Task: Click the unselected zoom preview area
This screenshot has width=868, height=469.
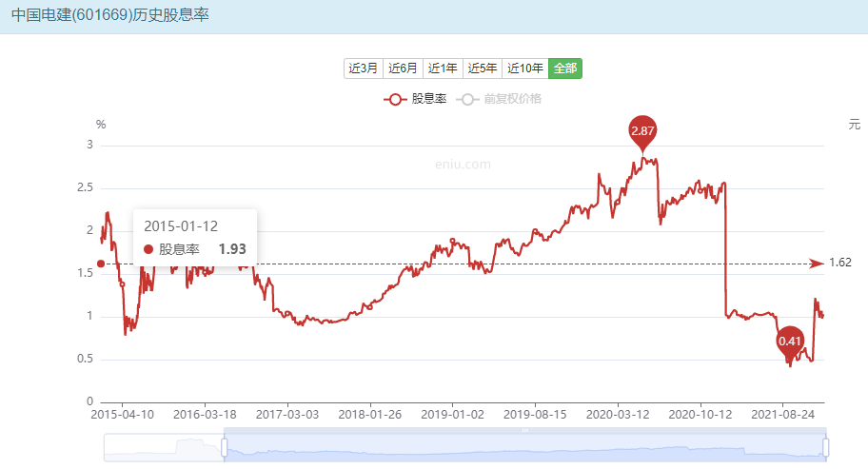Action: coord(164,447)
